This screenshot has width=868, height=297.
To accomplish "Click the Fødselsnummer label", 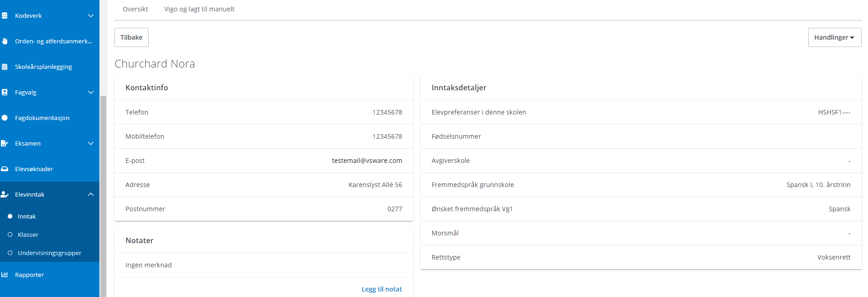I will (x=456, y=136).
